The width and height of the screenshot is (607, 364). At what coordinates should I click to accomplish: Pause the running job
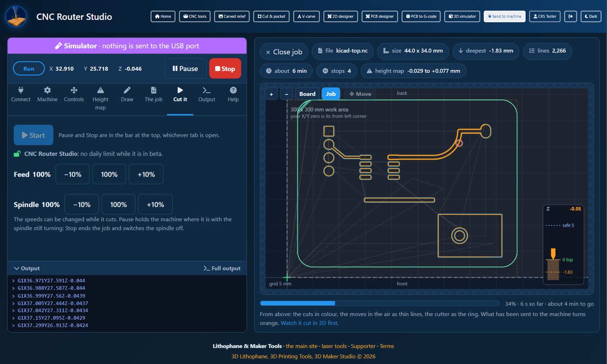tap(185, 68)
